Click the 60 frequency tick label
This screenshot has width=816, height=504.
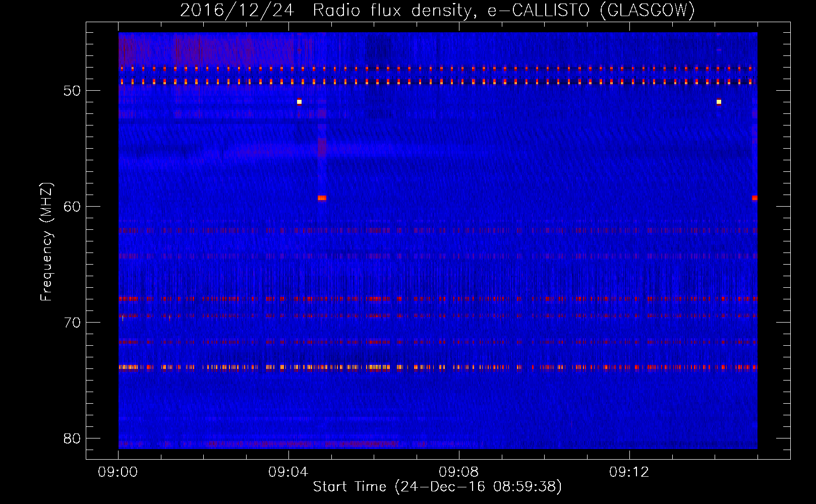click(x=73, y=207)
